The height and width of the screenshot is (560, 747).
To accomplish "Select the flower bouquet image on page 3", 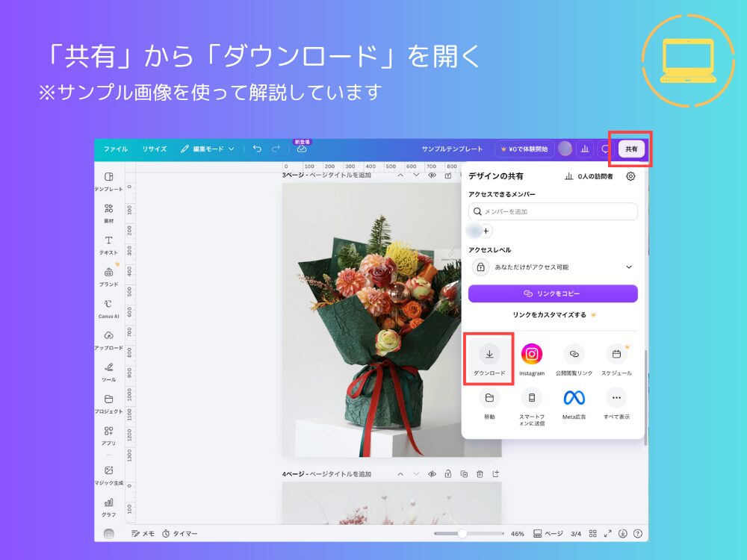I will pyautogui.click(x=371, y=320).
